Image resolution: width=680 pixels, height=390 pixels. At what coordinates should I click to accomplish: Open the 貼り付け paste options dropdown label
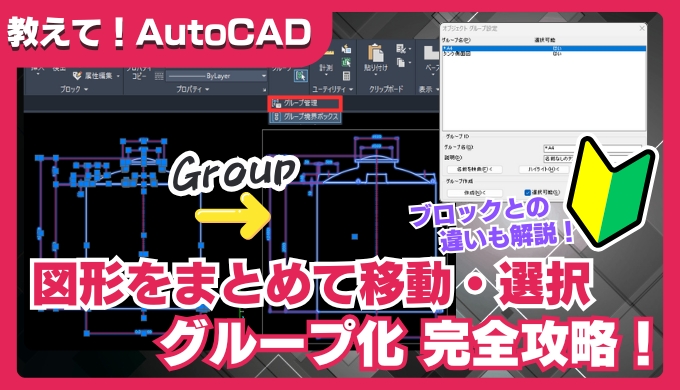tap(376, 69)
